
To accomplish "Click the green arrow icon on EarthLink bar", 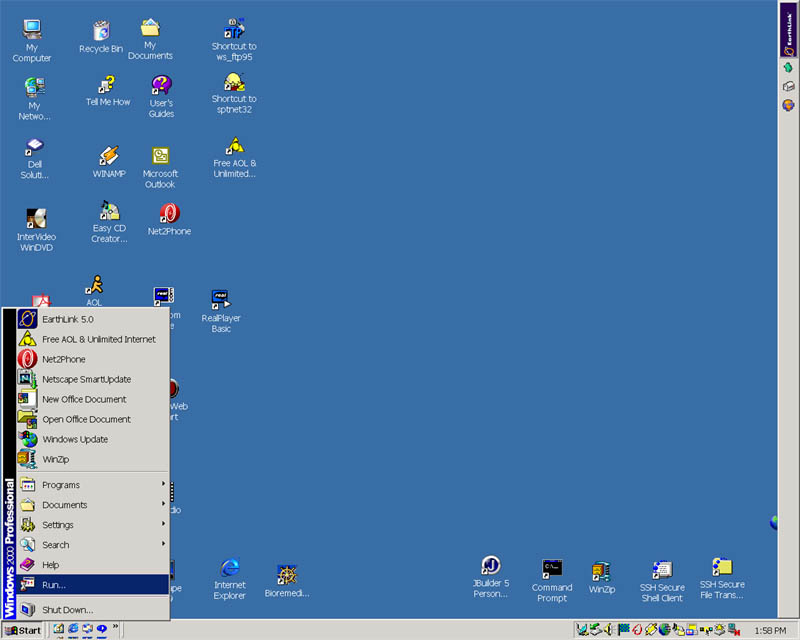I will 788,67.
